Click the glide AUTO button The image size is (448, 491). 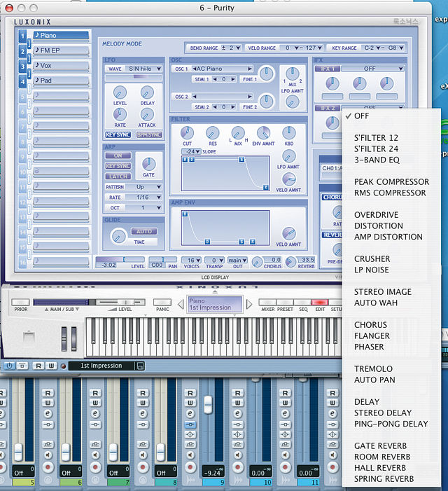[x=144, y=231]
